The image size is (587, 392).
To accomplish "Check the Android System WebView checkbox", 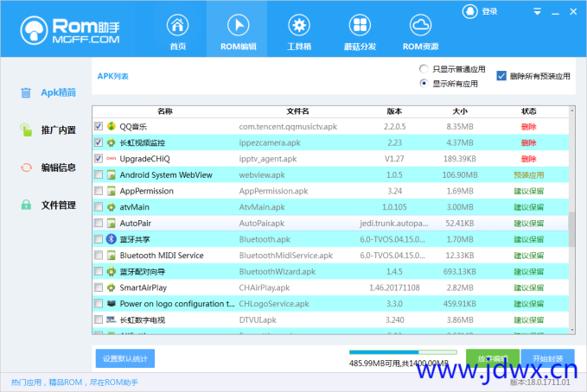I will click(x=99, y=174).
